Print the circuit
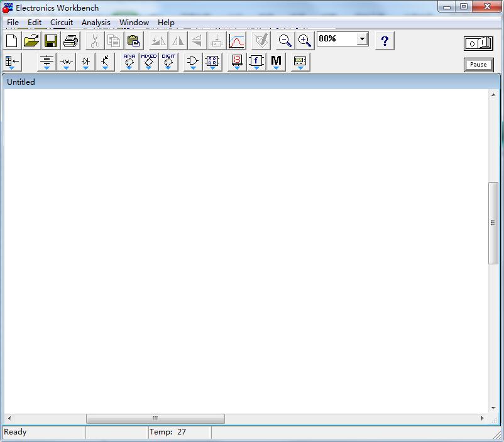This screenshot has width=504, height=442. click(x=70, y=41)
